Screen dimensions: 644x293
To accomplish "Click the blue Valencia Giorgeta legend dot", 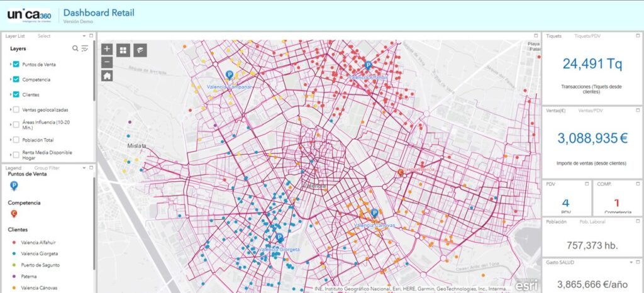I will [x=14, y=253].
